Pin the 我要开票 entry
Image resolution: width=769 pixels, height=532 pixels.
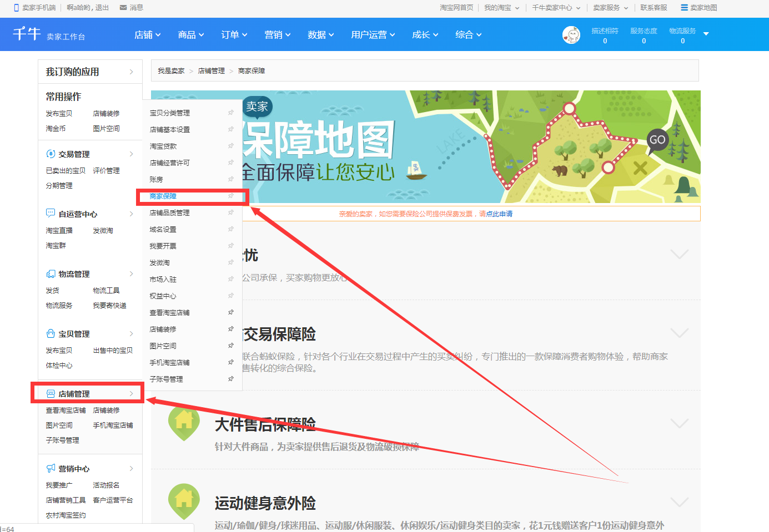tap(231, 246)
